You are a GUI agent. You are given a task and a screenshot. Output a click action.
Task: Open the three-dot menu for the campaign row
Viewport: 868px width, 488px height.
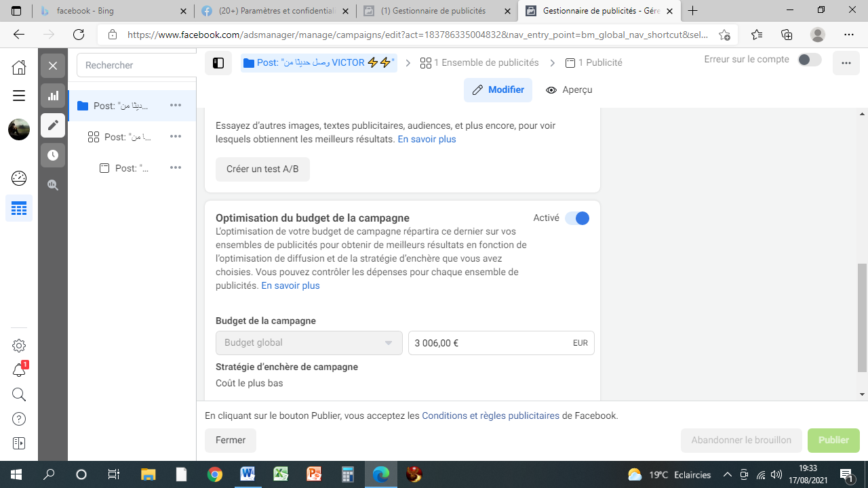[x=176, y=105]
